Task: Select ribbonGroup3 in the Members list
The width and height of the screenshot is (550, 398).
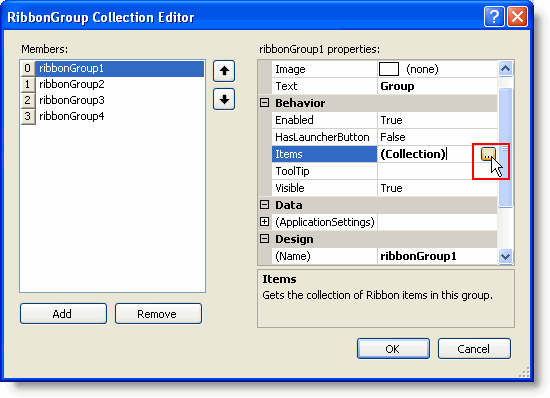Action: coord(120,100)
